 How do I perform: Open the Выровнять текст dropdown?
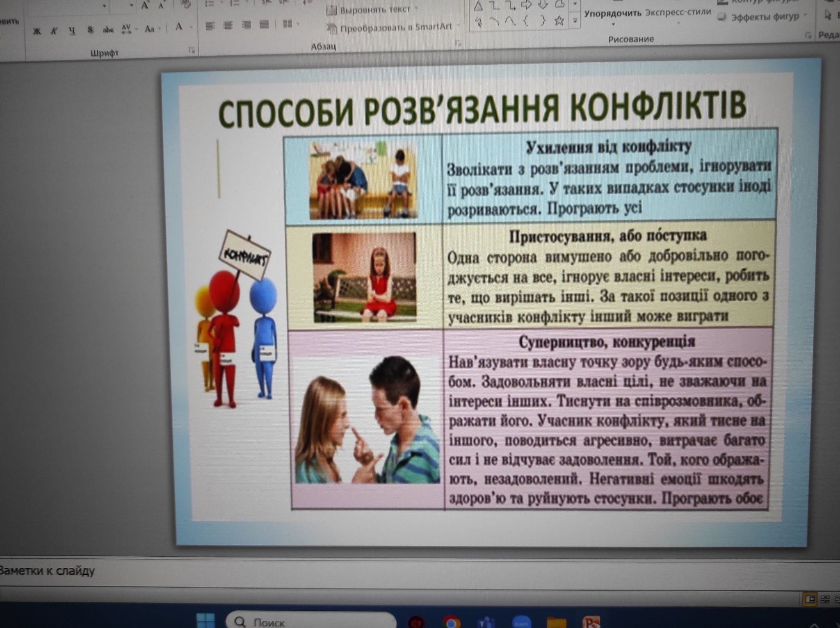[375, 9]
